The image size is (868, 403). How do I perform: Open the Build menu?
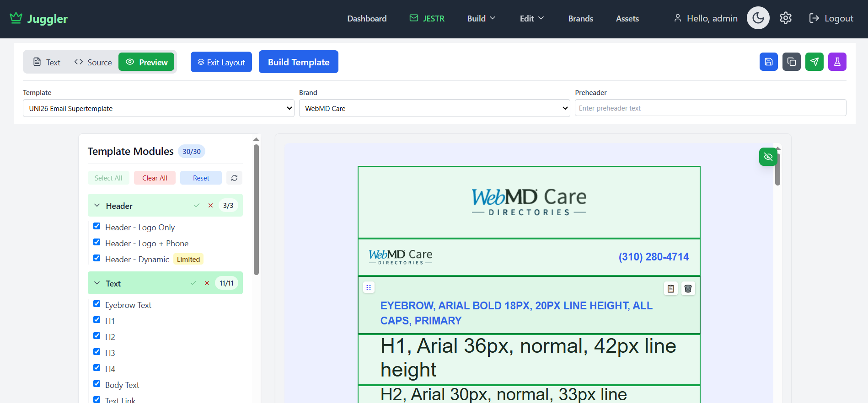[481, 18]
